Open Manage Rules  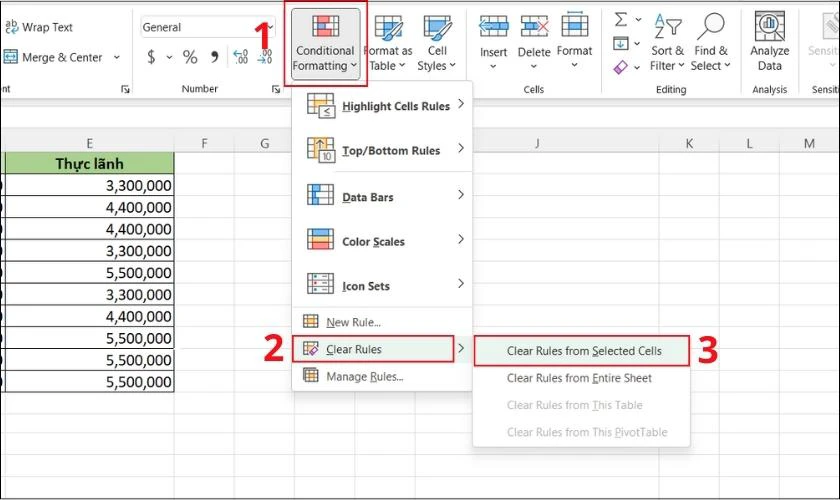point(364,377)
